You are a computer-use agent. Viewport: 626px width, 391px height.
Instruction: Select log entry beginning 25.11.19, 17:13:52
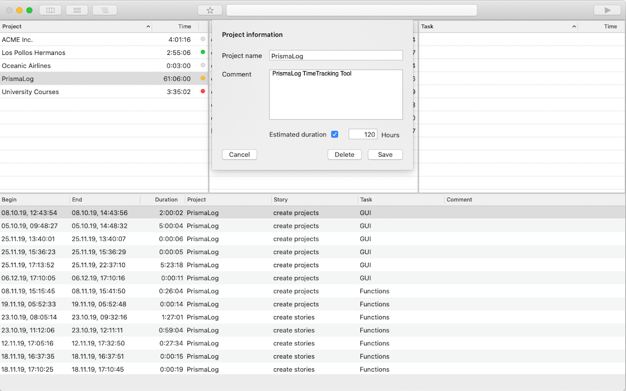click(313, 265)
